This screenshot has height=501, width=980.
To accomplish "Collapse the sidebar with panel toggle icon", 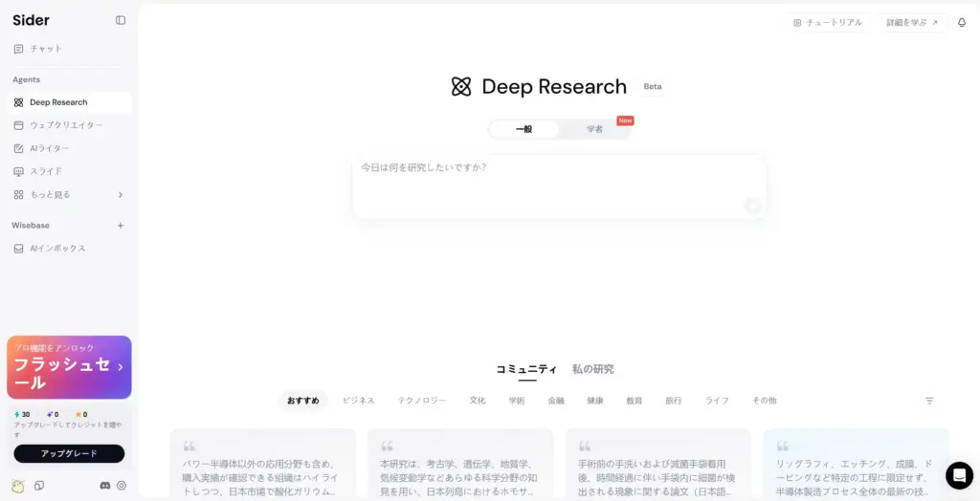I will coord(121,20).
